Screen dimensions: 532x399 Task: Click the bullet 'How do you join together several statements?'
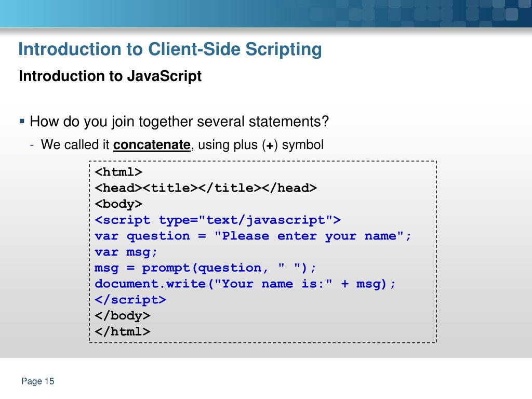(179, 122)
